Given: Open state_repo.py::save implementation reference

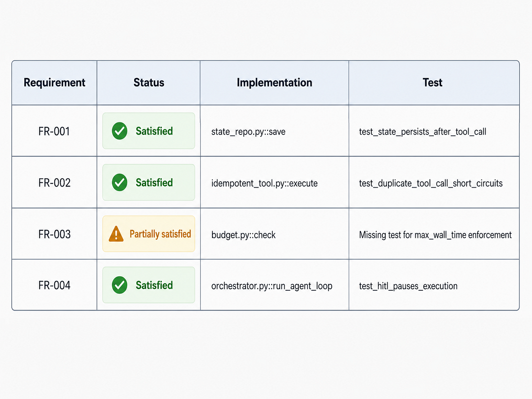Looking at the screenshot, I should coord(249,132).
